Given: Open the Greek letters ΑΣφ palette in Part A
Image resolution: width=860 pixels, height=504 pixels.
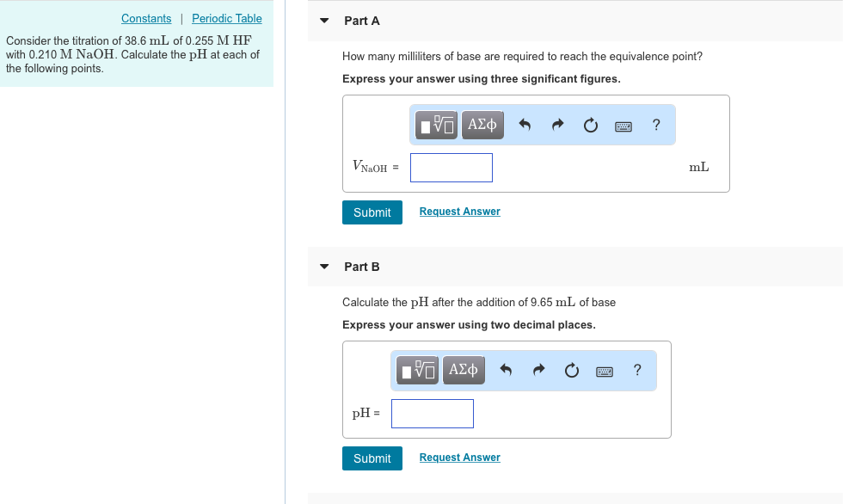Looking at the screenshot, I should tap(482, 125).
